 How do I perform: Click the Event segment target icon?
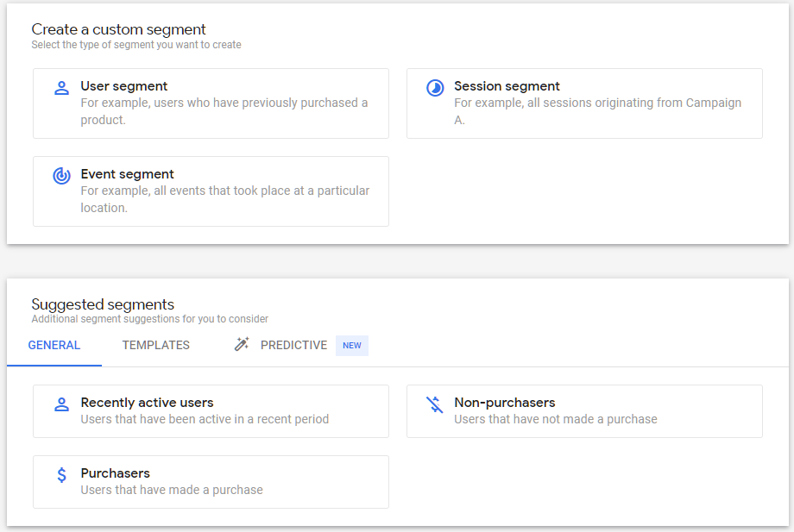coord(62,176)
